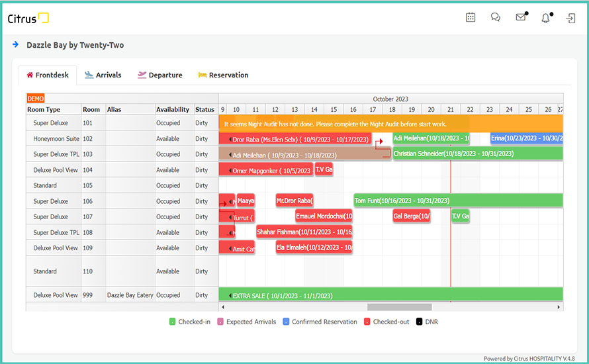Click the timeline horizontal scrollbar thumb
The image size is (589, 364).
(399, 307)
